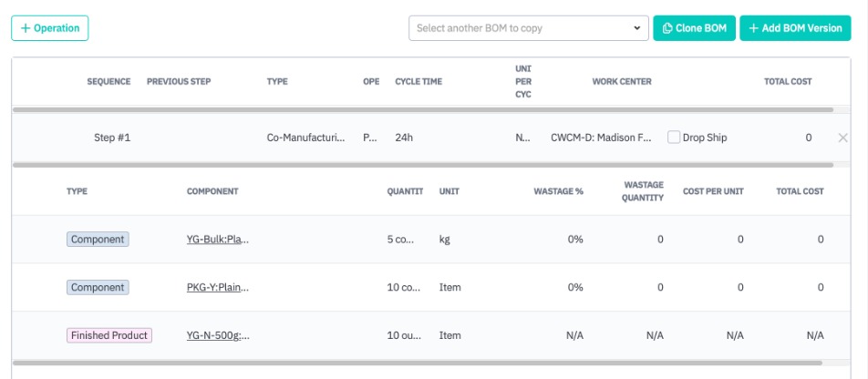
Task: Open the Select another BOM to copy dropdown
Action: click(528, 28)
